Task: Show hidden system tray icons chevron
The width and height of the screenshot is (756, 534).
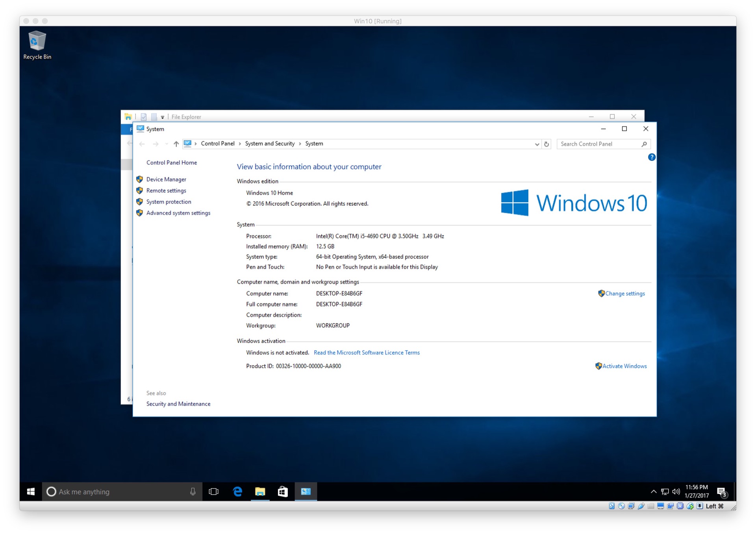Action: point(653,492)
